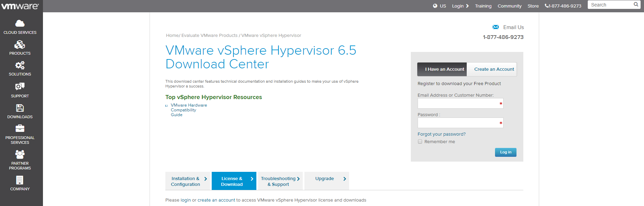Click the Email Us link text

coord(513,27)
